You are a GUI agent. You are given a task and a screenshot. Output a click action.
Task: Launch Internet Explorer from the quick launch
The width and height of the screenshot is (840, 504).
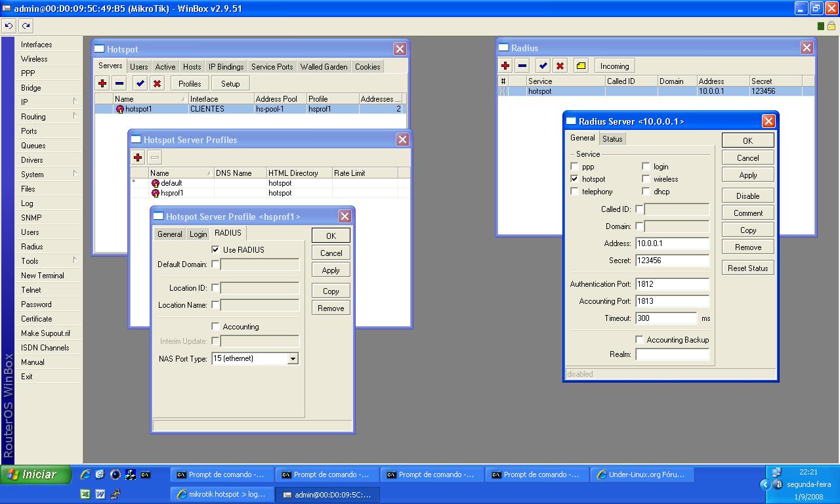85,474
